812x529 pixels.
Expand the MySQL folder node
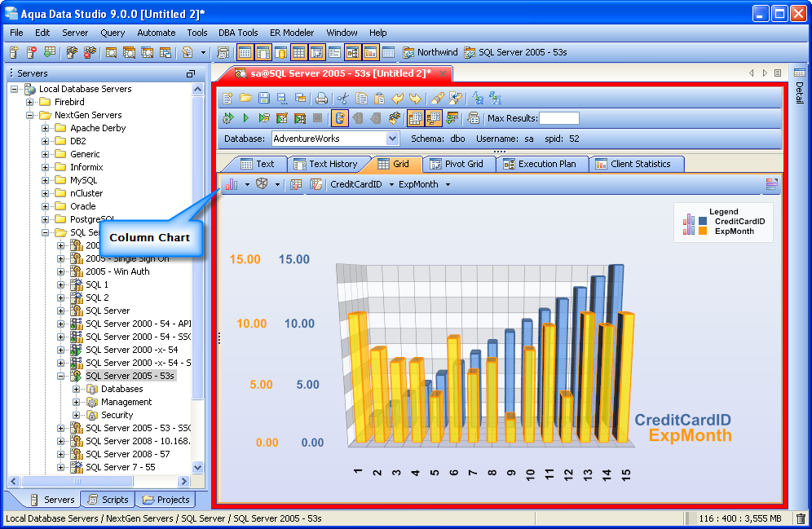tap(45, 180)
